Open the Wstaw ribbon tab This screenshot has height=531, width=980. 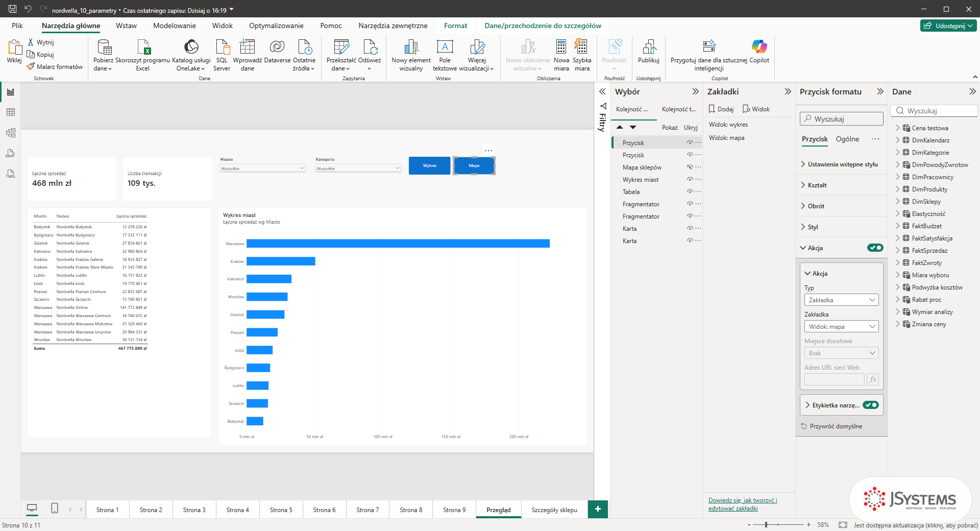pyautogui.click(x=126, y=26)
